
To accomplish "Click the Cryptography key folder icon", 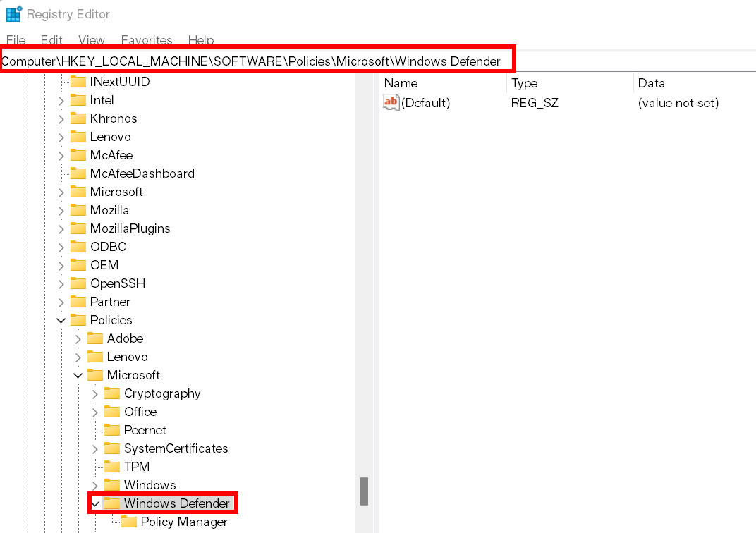I will pyautogui.click(x=113, y=393).
